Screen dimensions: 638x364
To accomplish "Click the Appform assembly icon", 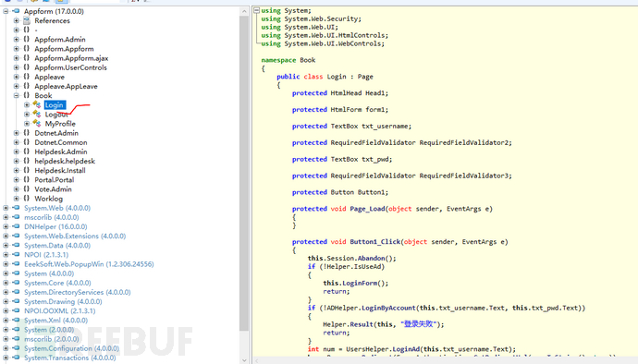I will tap(16, 11).
